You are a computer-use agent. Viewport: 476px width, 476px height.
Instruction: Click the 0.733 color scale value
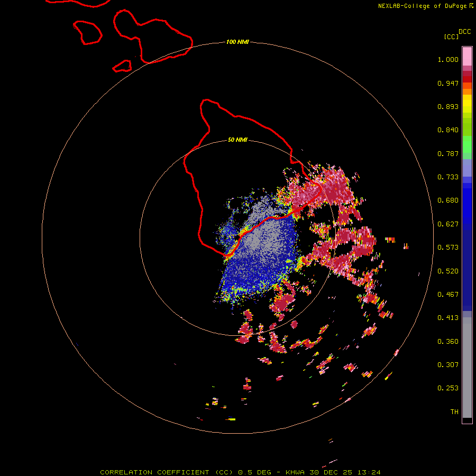[x=448, y=177]
